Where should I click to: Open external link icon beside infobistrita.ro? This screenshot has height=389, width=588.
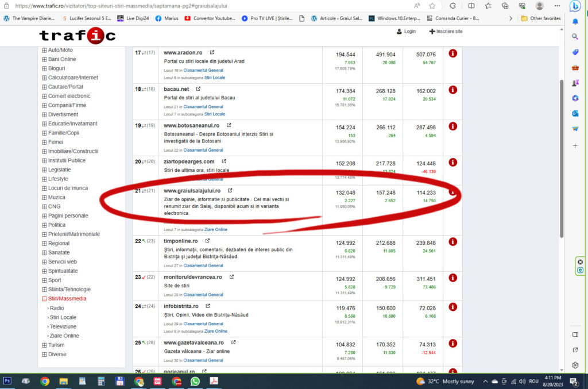[208, 306]
